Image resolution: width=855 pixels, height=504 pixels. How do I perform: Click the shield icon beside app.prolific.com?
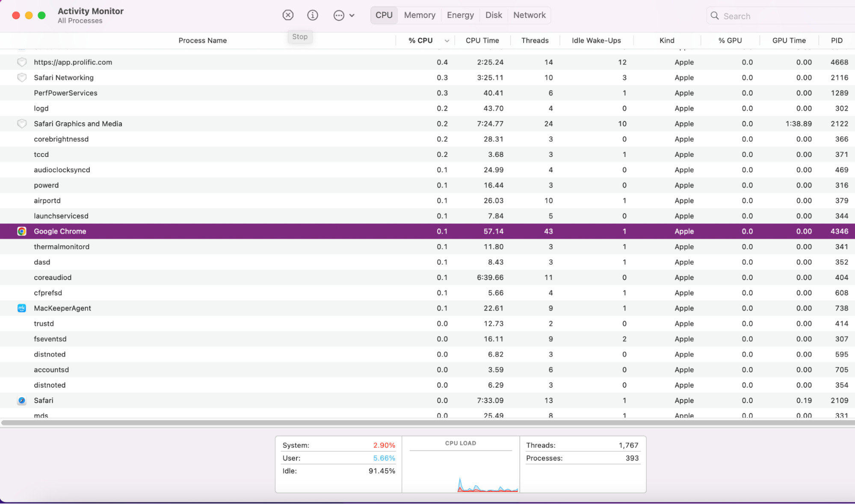(x=22, y=62)
